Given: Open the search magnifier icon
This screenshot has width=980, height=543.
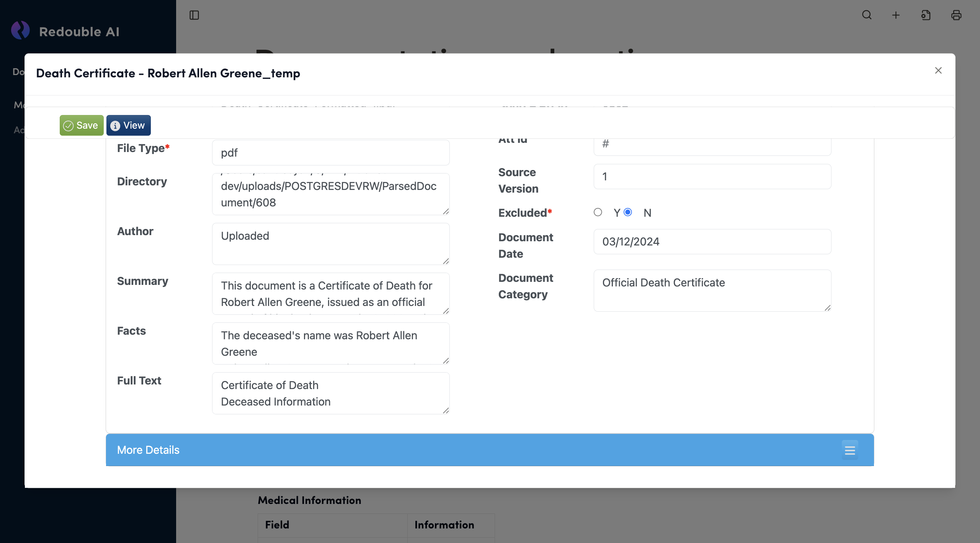Looking at the screenshot, I should [x=867, y=15].
